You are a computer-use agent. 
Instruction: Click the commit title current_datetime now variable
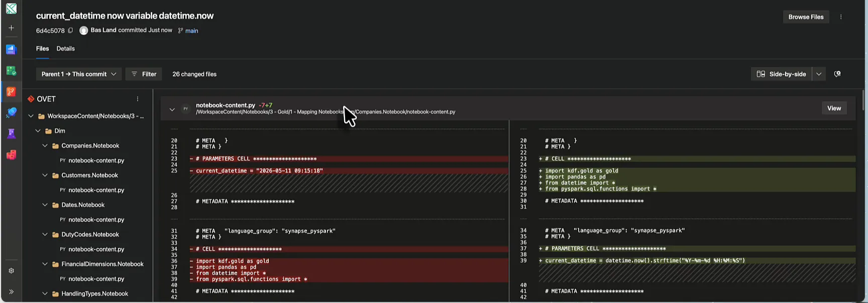tap(125, 16)
